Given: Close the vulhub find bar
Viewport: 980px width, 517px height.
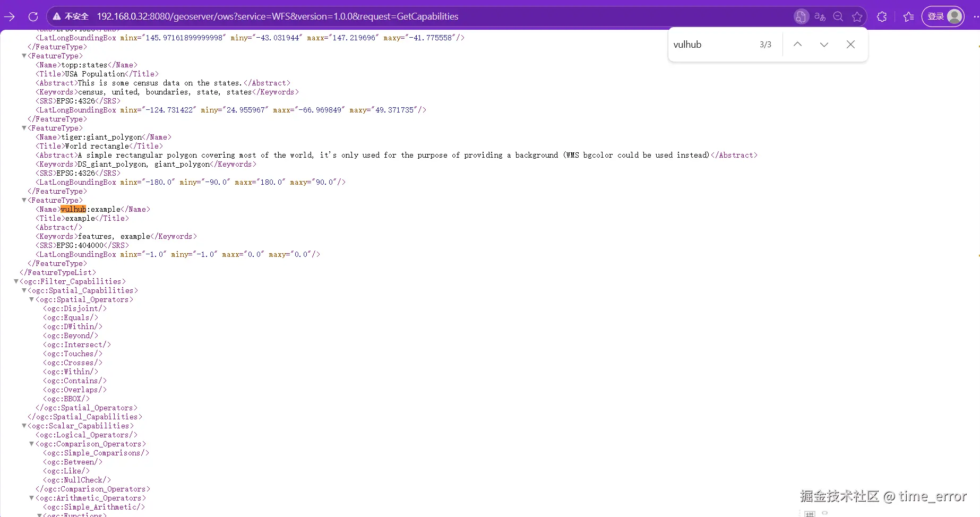Looking at the screenshot, I should (x=850, y=45).
